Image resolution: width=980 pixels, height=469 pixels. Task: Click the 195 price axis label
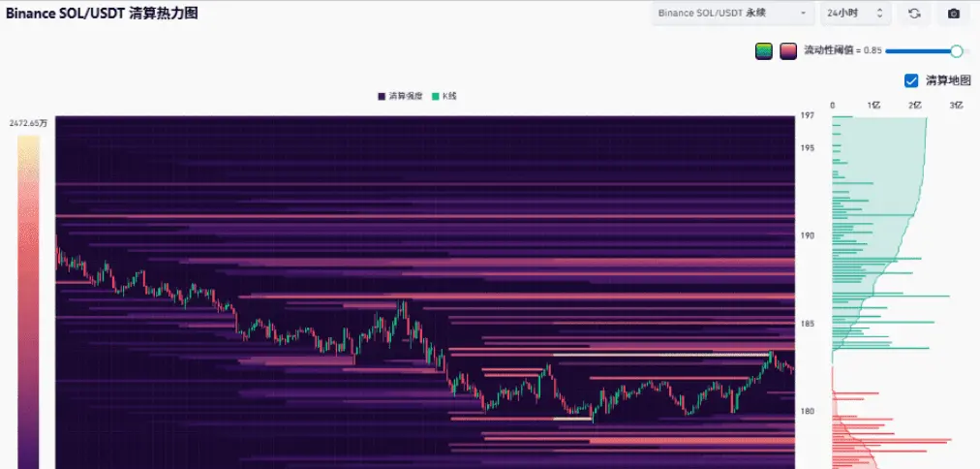(x=807, y=147)
